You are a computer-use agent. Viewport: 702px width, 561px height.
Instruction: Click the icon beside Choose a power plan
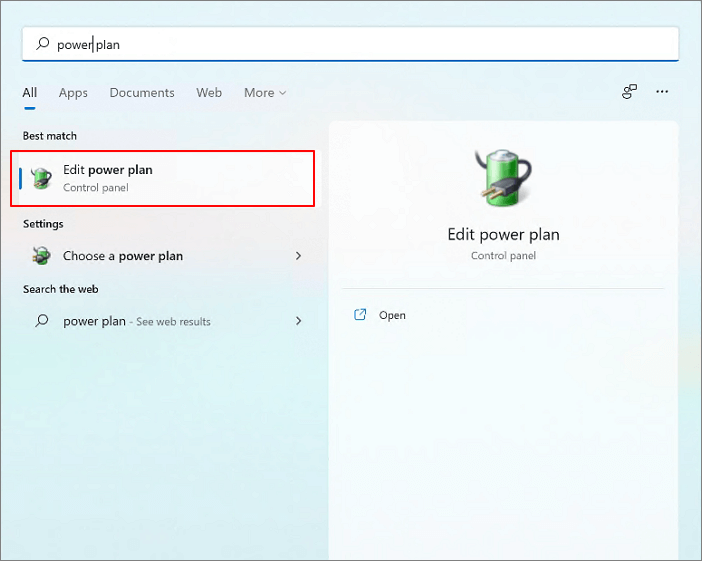(42, 256)
